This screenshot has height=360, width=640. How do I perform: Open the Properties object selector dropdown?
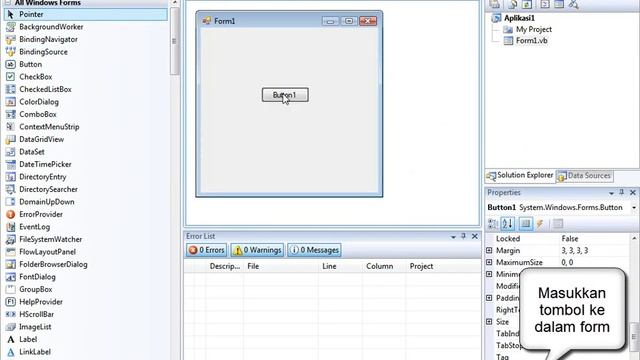[x=634, y=208]
